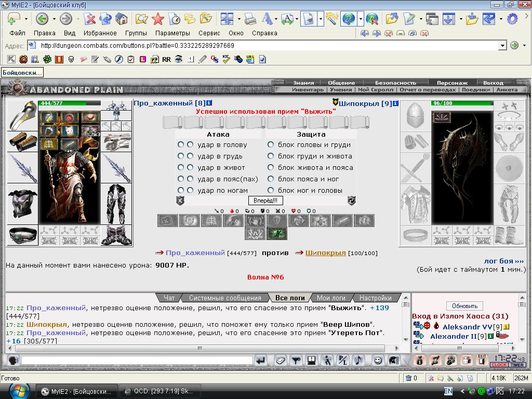Click the helmet item slot of Про_каженный

tap(22, 116)
